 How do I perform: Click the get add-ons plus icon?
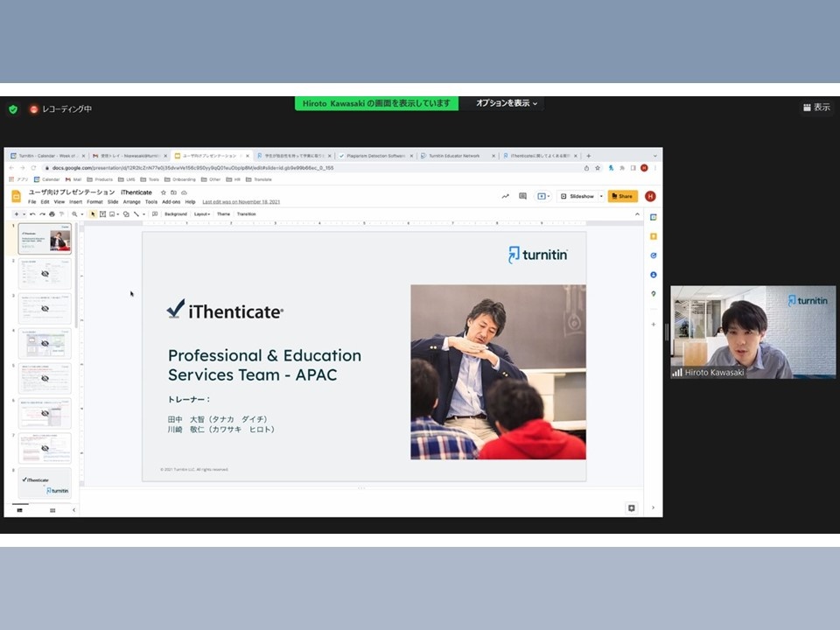(654, 325)
